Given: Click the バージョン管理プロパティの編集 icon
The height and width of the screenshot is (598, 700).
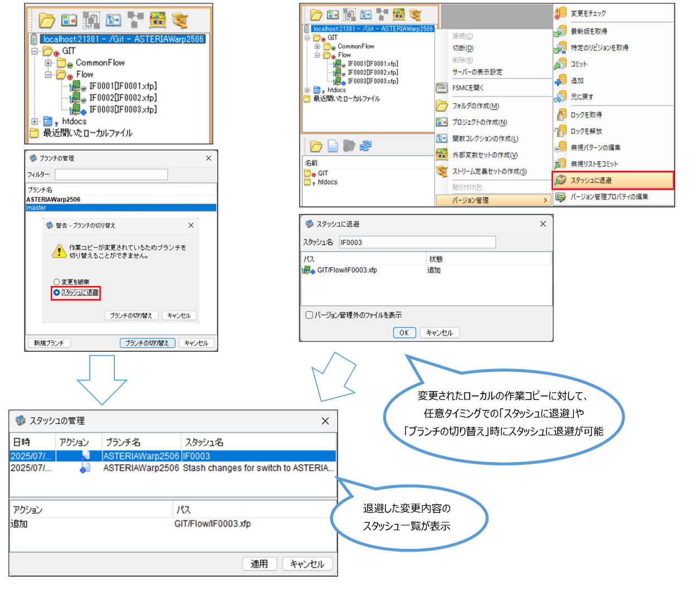Looking at the screenshot, I should coord(560,197).
